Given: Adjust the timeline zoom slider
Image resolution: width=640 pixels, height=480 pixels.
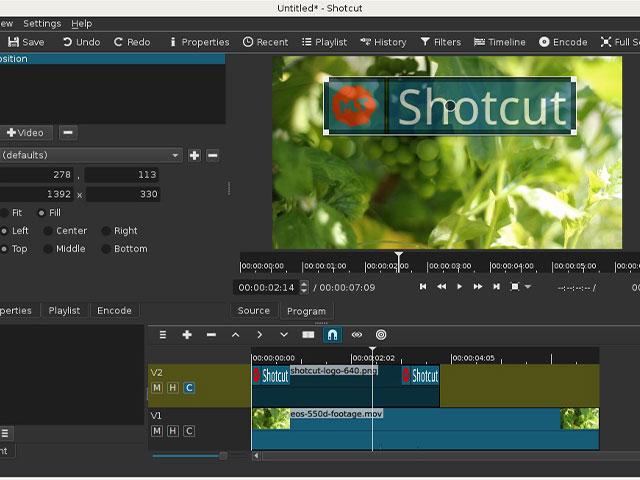Looking at the screenshot, I should [x=190, y=456].
